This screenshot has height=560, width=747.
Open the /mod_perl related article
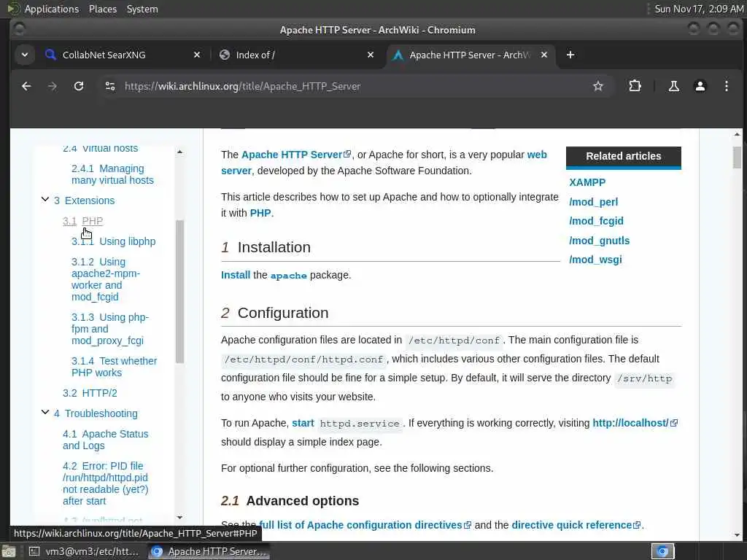click(593, 202)
